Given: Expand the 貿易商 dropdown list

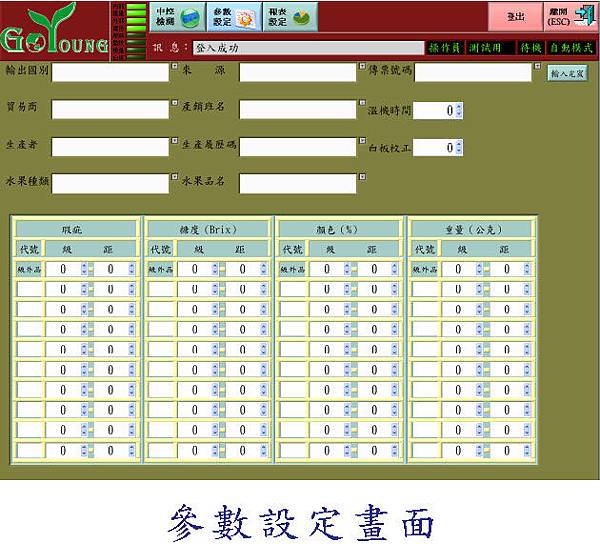Looking at the screenshot, I should pyautogui.click(x=174, y=103).
